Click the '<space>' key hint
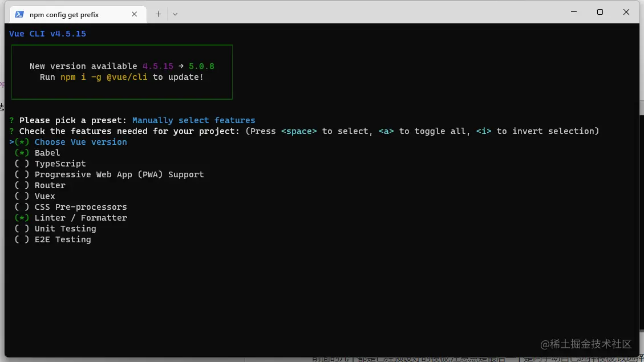Image resolution: width=644 pixels, height=362 pixels. 299,131
